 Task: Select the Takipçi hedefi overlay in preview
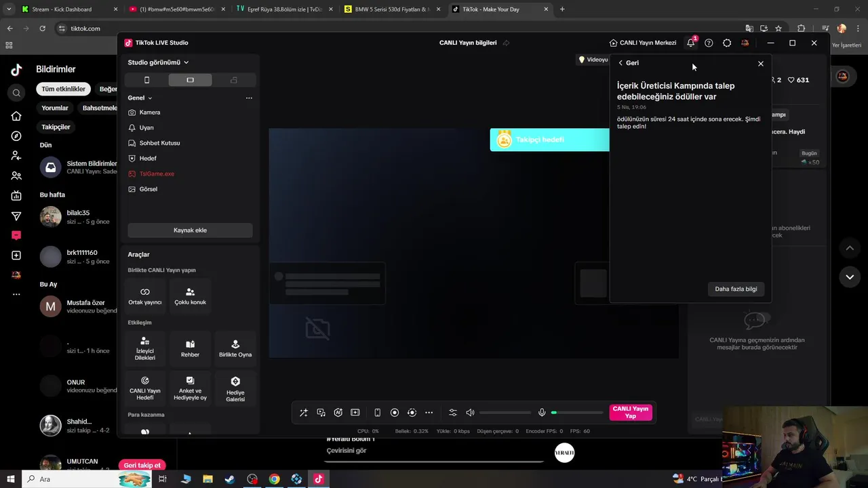549,140
